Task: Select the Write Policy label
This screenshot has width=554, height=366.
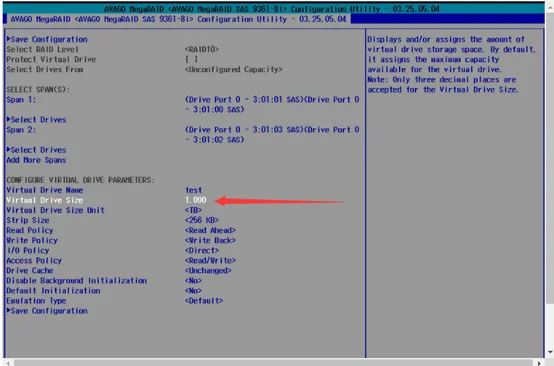Action: 32,240
